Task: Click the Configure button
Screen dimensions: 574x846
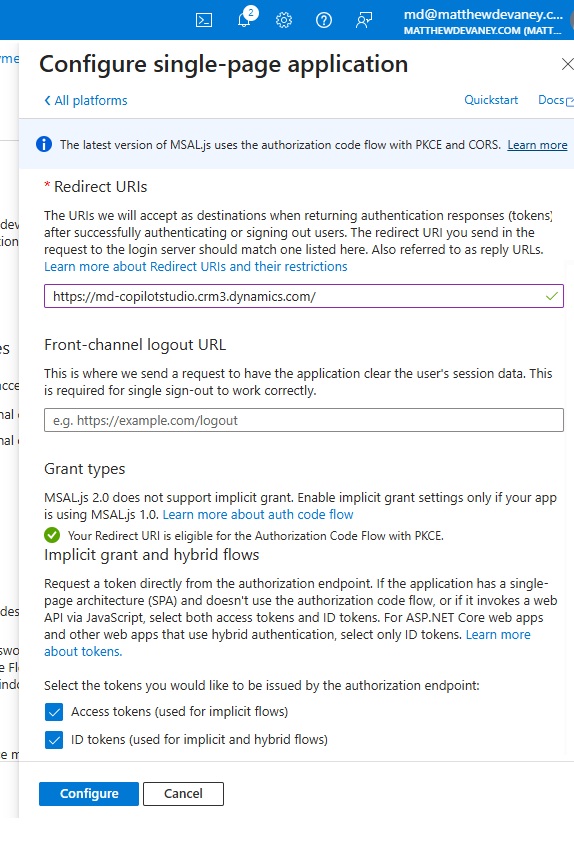Action: coord(89,794)
